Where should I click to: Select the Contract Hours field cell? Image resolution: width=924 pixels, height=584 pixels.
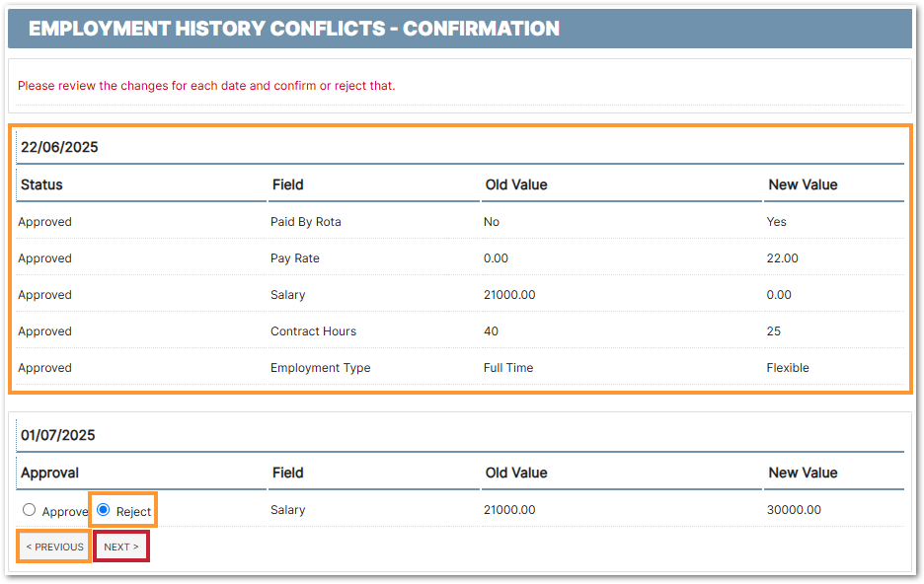pos(313,331)
